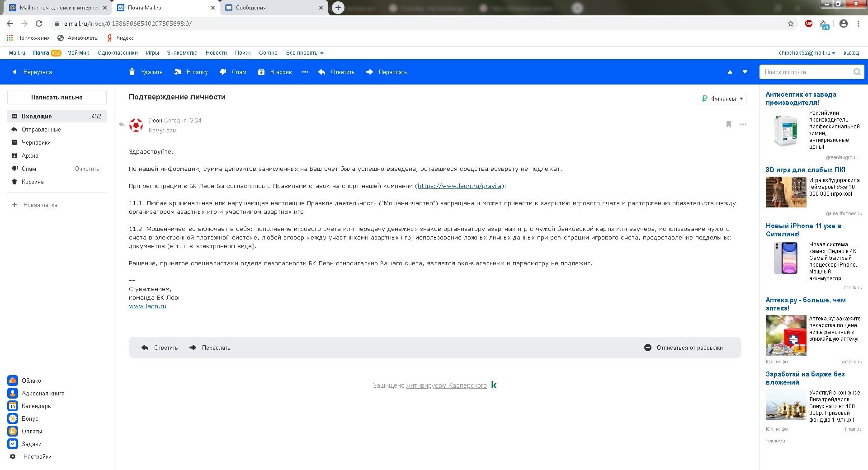Go to next email with down arrow
This screenshot has height=470, width=868.
click(x=745, y=72)
